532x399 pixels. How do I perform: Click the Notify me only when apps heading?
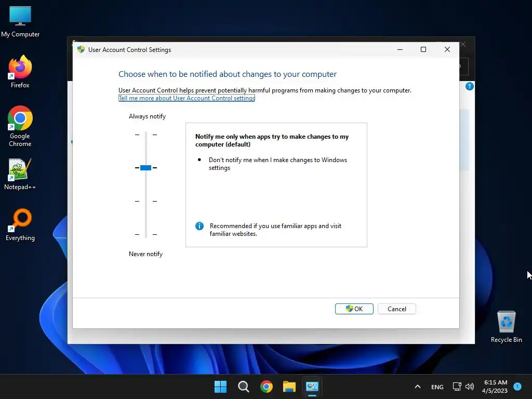[x=272, y=140]
